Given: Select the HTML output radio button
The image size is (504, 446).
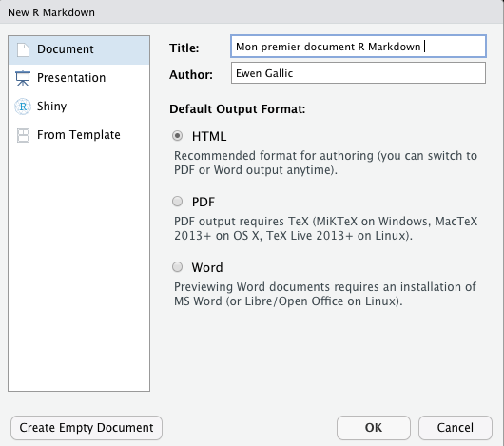Looking at the screenshot, I should [177, 136].
